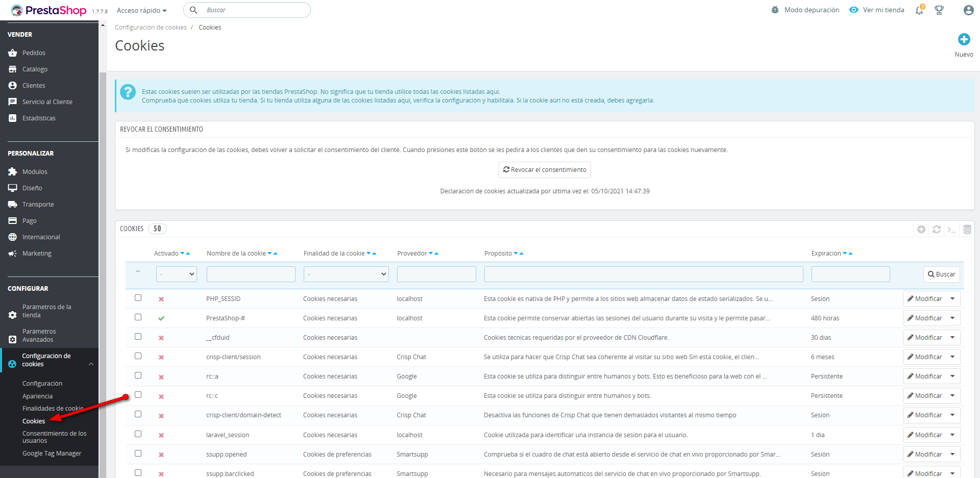Click the help question mark icon
This screenshot has width=980, height=478.
tap(128, 92)
